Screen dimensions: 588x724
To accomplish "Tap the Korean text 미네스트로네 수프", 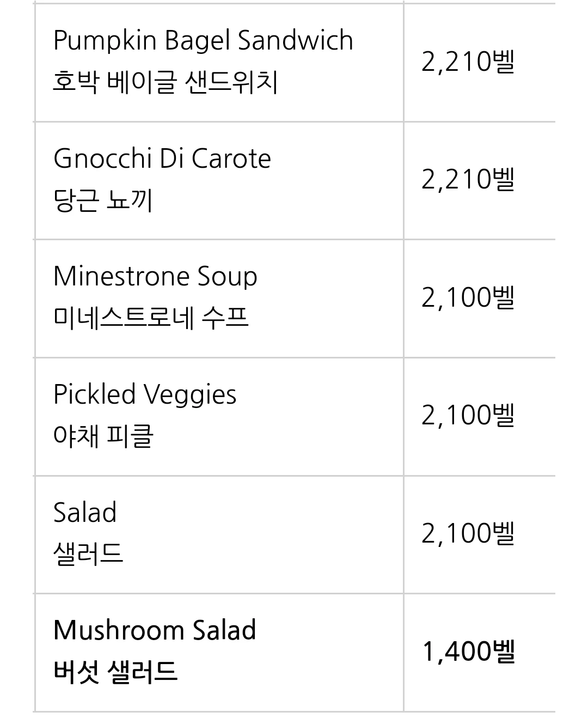I will coord(151,318).
